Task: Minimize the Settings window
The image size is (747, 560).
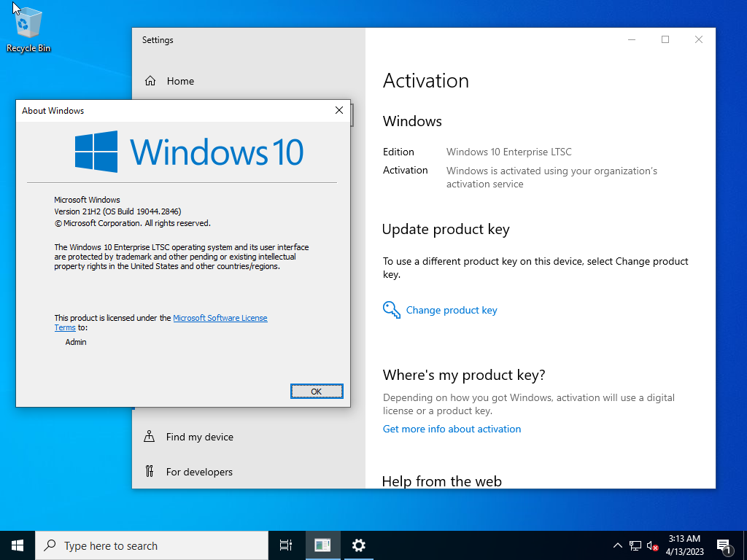Action: pos(632,39)
